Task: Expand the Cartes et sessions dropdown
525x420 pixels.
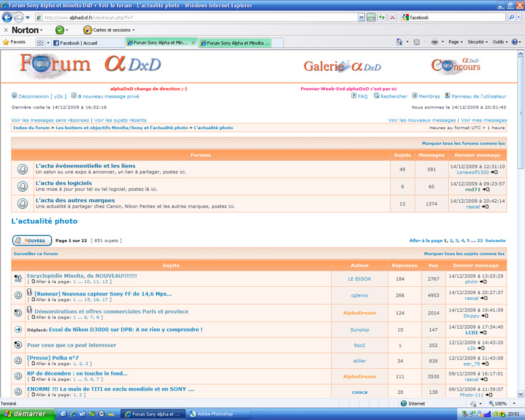Action: pyautogui.click(x=109, y=30)
